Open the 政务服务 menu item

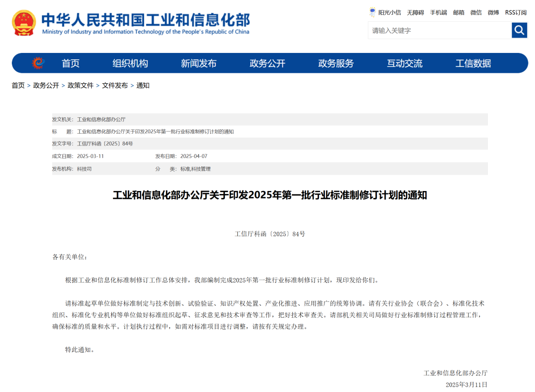(x=336, y=63)
